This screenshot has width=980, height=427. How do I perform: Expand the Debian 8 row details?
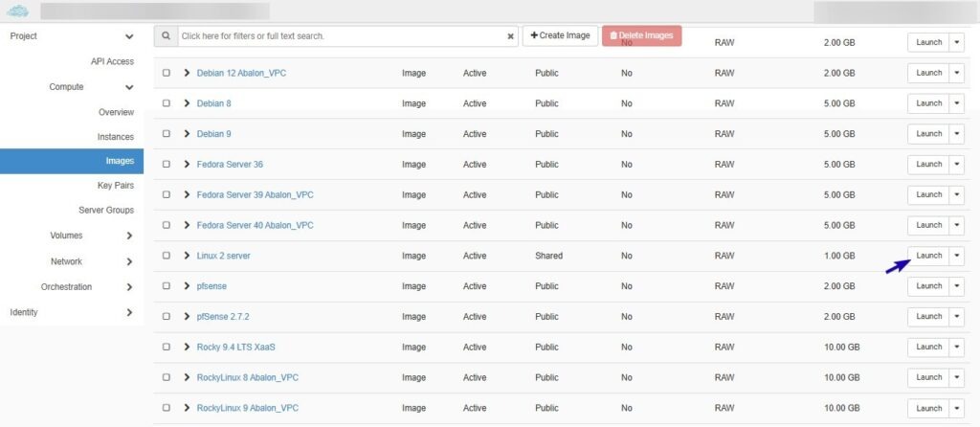click(187, 103)
